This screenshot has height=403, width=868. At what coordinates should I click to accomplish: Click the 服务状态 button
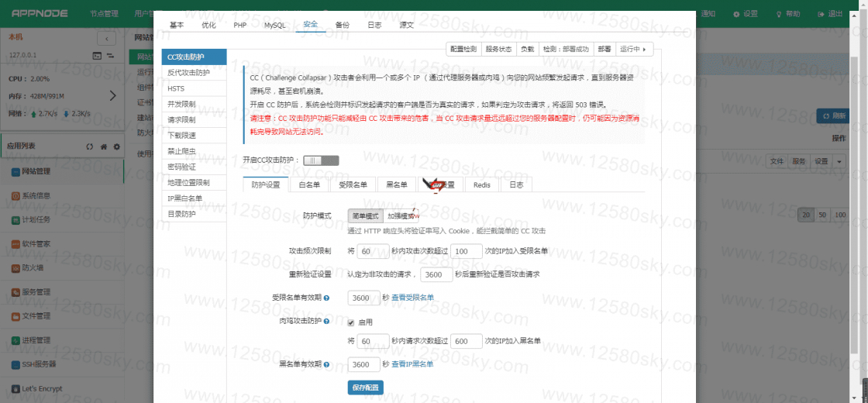499,50
